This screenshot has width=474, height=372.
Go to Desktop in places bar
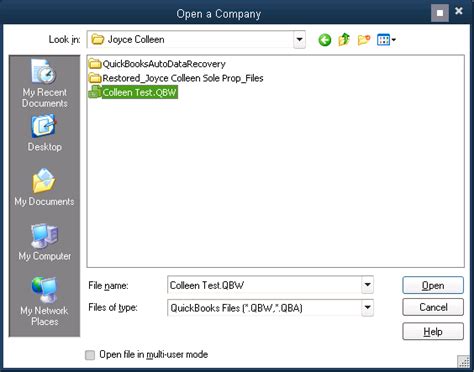click(44, 133)
